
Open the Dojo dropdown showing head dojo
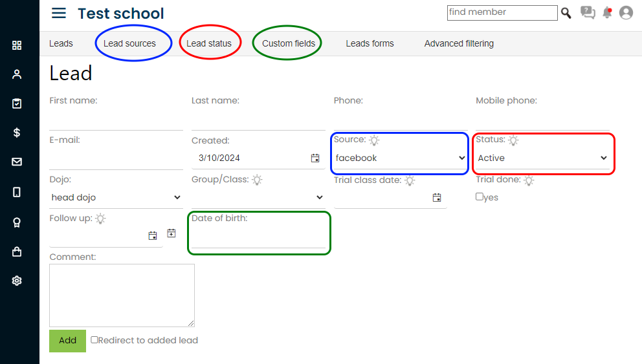click(x=116, y=197)
